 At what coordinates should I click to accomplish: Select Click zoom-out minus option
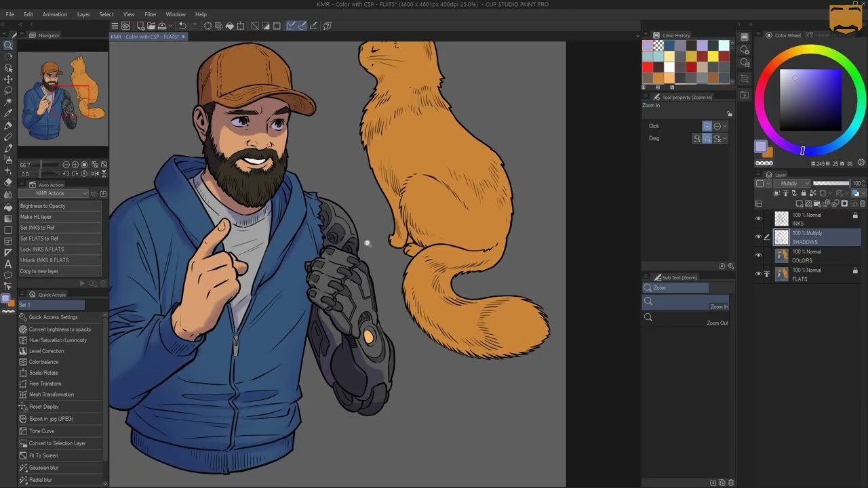point(717,126)
